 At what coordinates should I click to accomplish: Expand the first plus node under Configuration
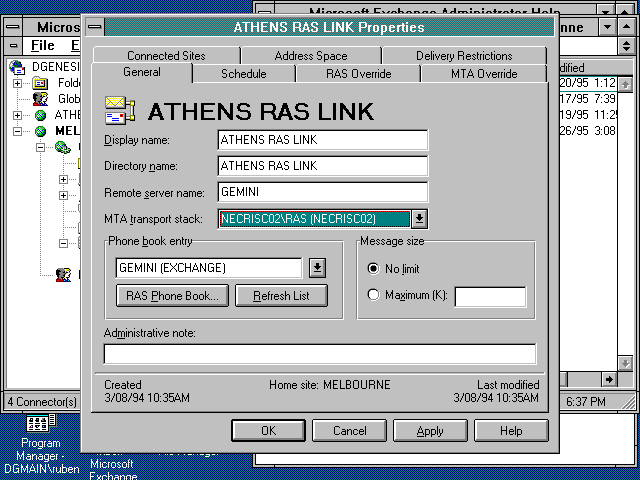63,179
